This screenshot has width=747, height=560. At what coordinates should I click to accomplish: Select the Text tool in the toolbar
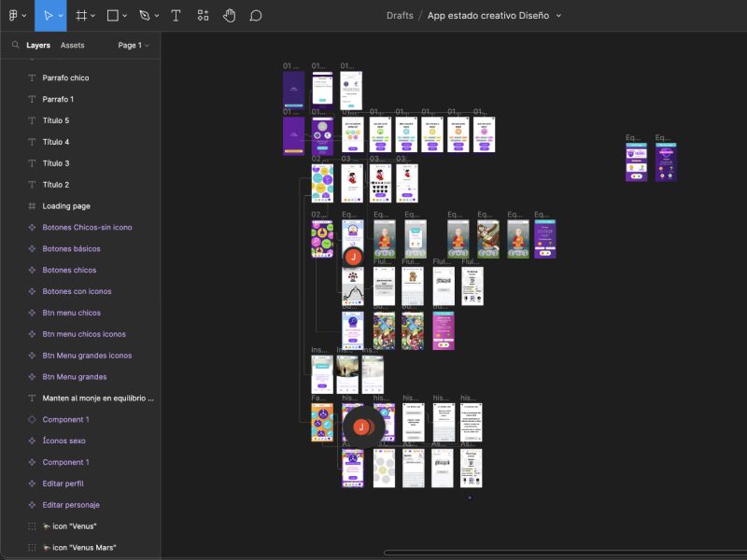(176, 15)
